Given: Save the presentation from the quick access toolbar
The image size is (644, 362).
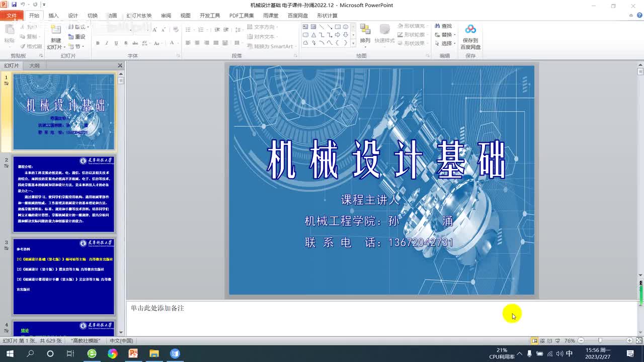Looking at the screenshot, I should click(13, 5).
